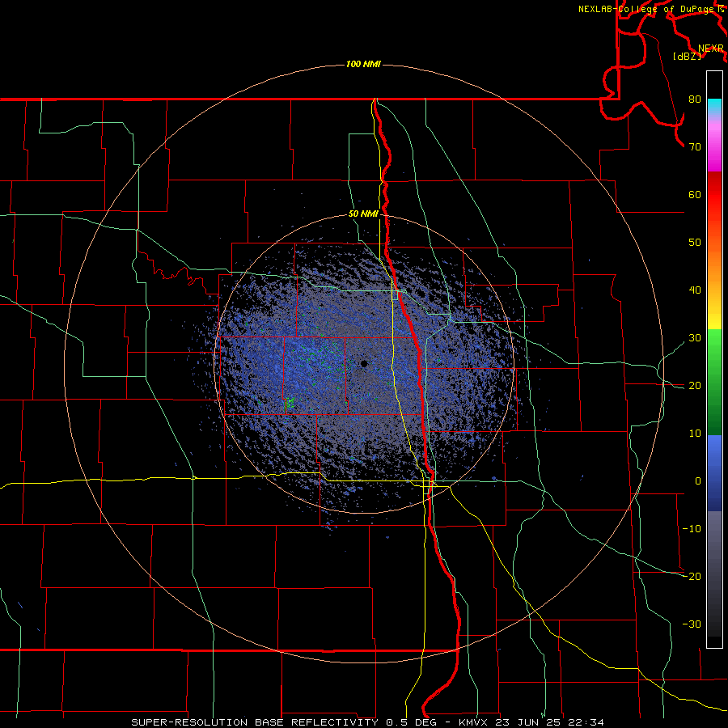Click the 60 value on reflectivity scale

pyautogui.click(x=695, y=194)
